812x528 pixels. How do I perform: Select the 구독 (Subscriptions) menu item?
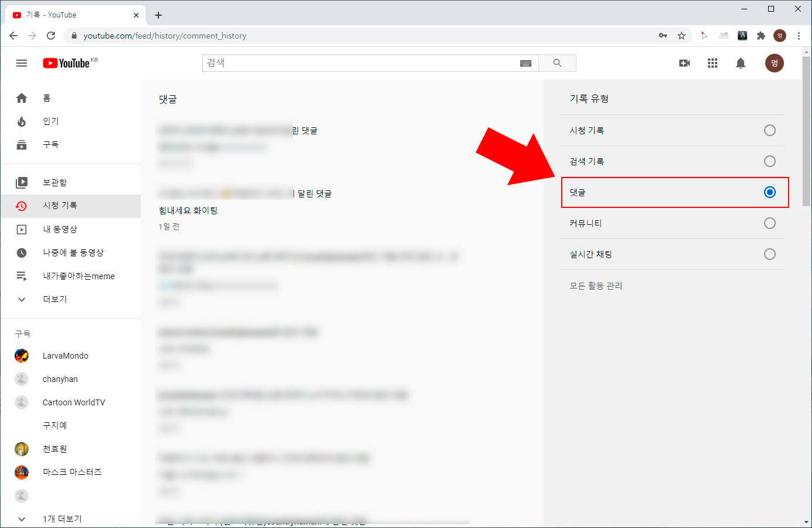(x=50, y=144)
